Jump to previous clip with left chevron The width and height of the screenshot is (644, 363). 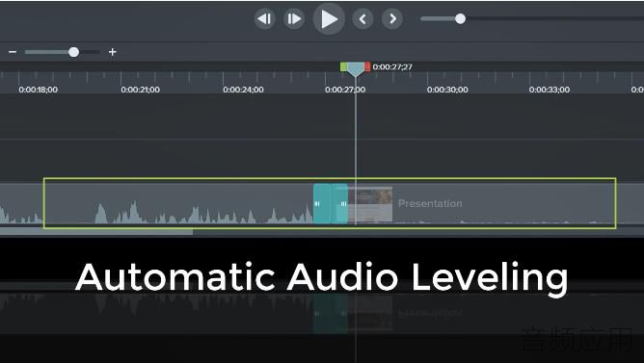(x=362, y=19)
